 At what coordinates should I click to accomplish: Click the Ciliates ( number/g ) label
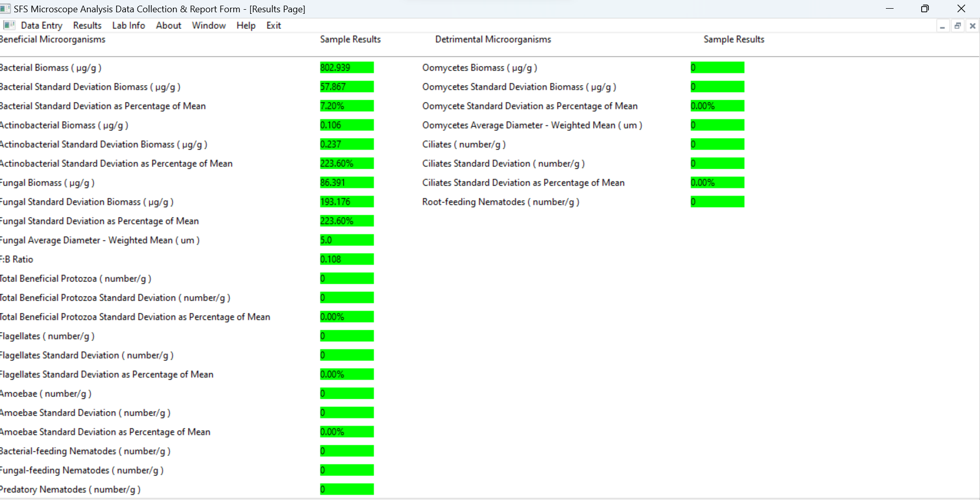pos(464,144)
